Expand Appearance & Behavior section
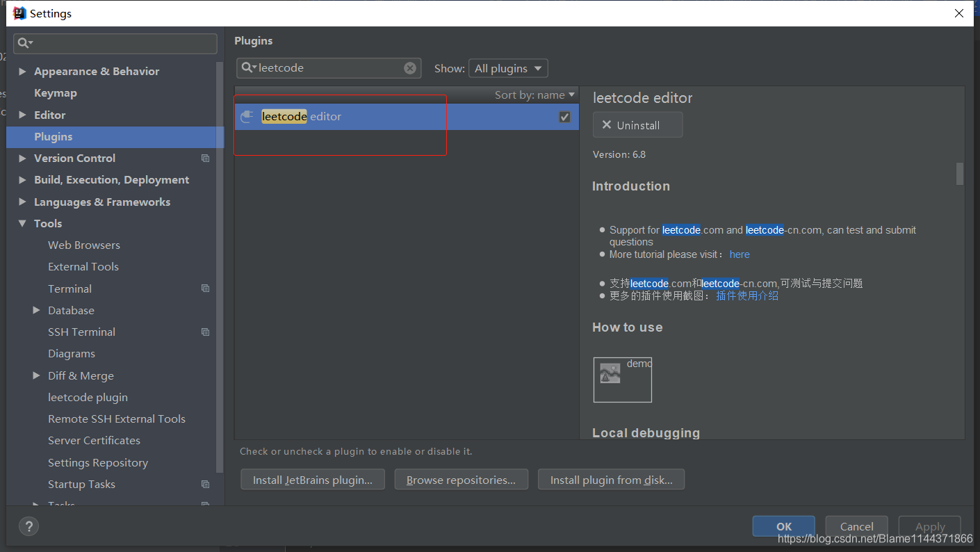Viewport: 980px width, 552px height. pos(23,72)
